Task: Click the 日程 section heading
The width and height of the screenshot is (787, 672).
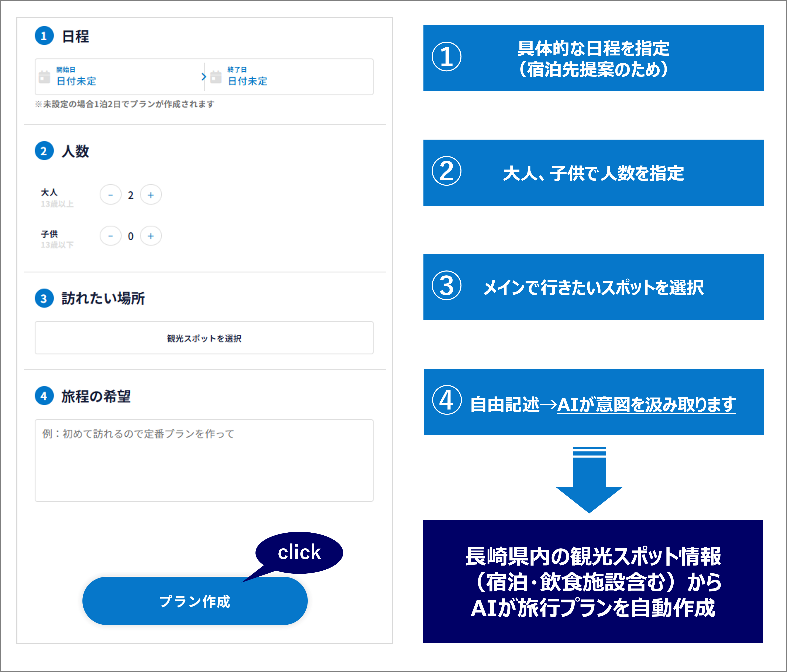Action: pos(76,37)
